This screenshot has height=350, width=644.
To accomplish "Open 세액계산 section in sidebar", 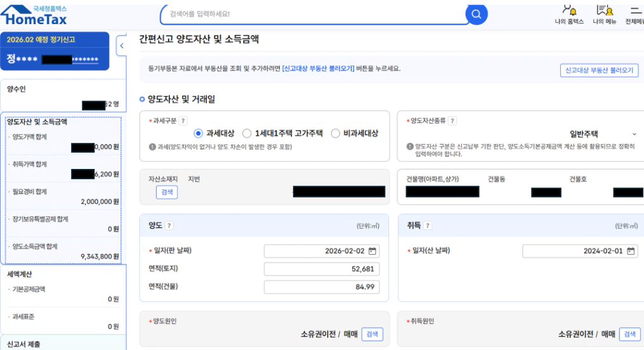I will [x=20, y=274].
